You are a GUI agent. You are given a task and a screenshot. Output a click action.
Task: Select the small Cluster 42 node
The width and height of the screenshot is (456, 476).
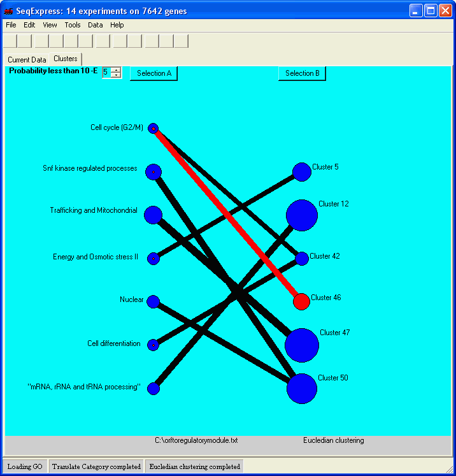pyautogui.click(x=301, y=259)
